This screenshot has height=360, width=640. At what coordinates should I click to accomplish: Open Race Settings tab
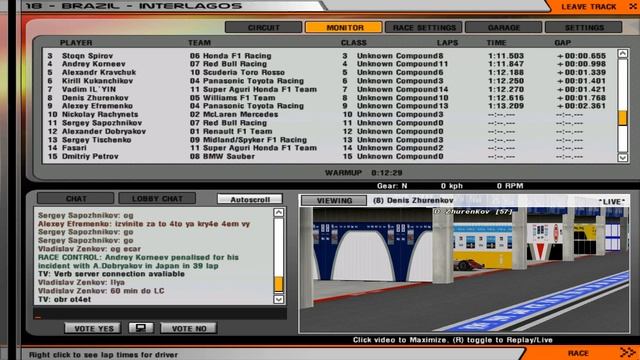click(424, 27)
